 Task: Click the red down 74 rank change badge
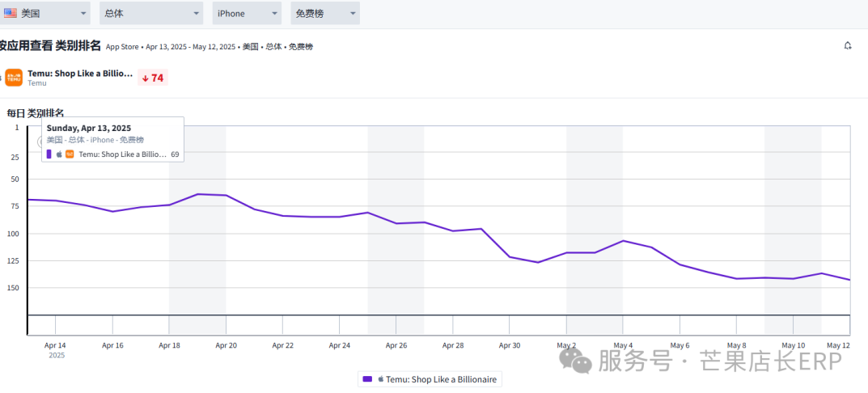[153, 78]
